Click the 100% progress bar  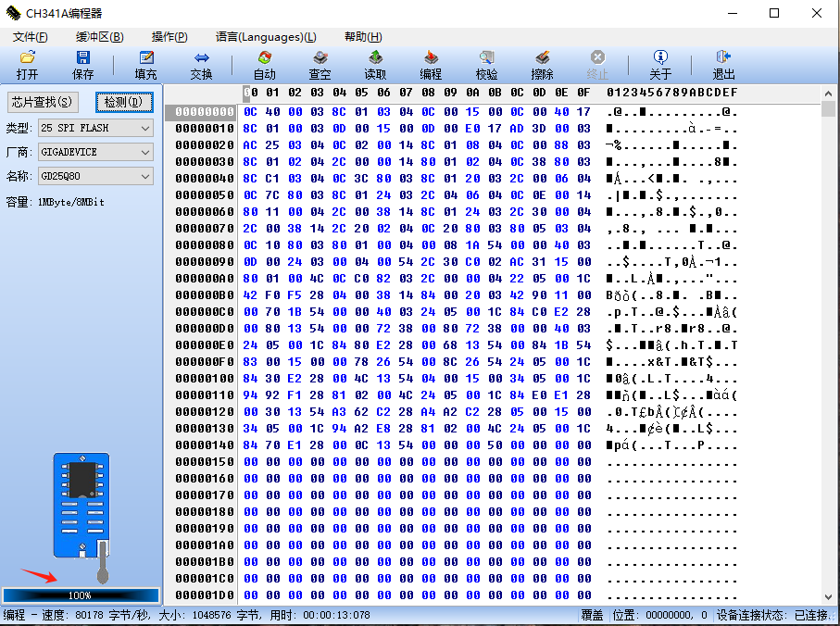coord(81,595)
